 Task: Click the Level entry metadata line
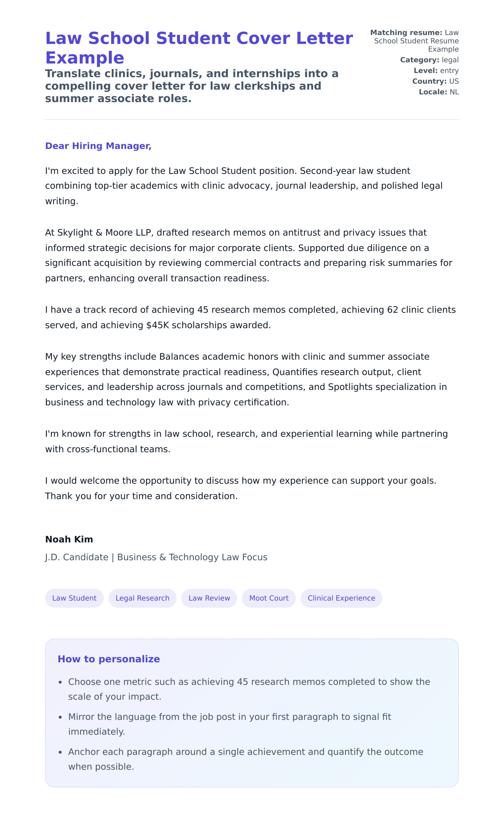point(436,71)
